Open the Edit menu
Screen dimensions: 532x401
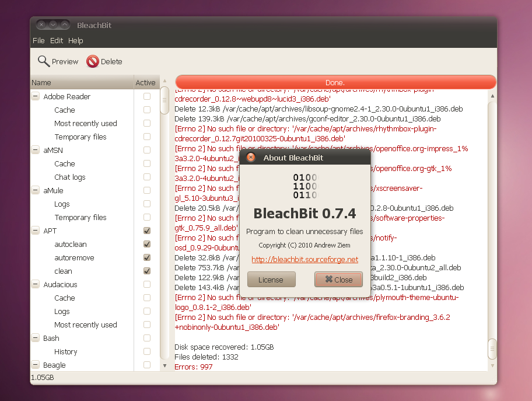[57, 40]
